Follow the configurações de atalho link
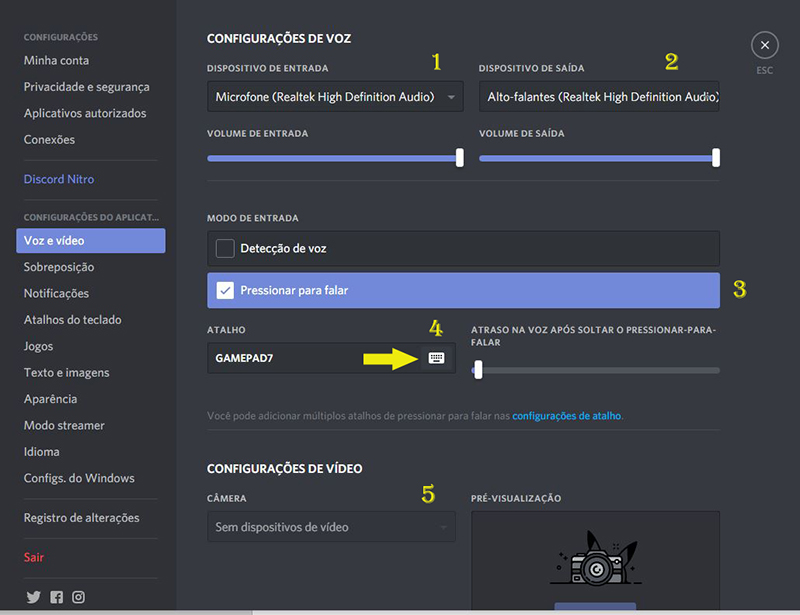 pyautogui.click(x=566, y=416)
